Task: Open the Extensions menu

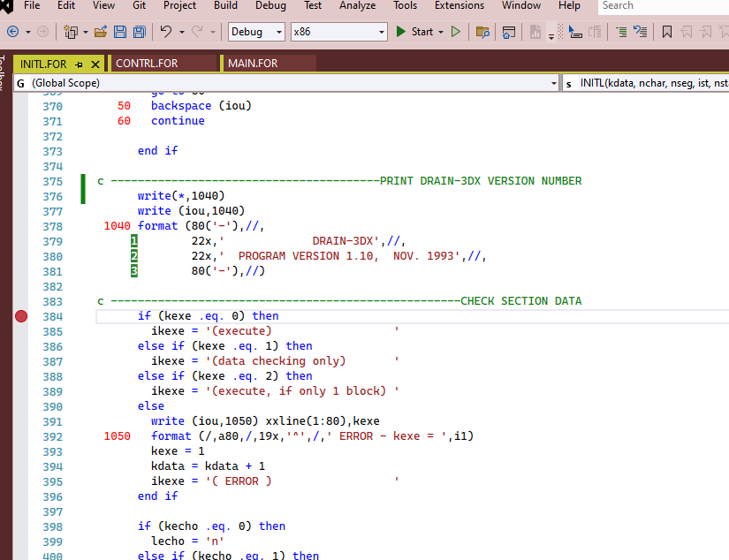Action: point(459,5)
